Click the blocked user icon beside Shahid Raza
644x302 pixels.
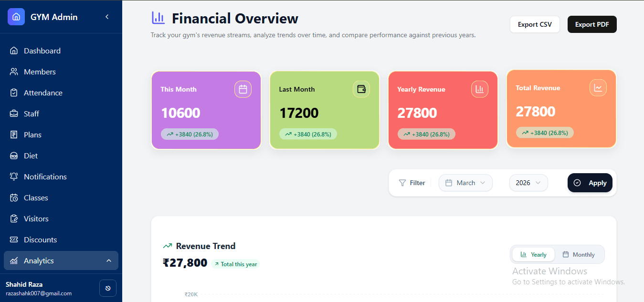coord(107,288)
